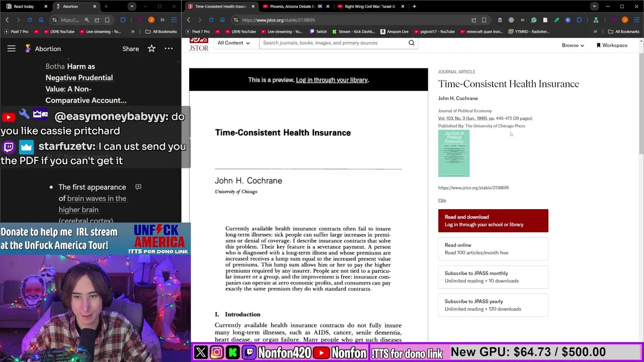This screenshot has width=644, height=362.
Task: Click the JSTOR logo
Action: [x=199, y=44]
